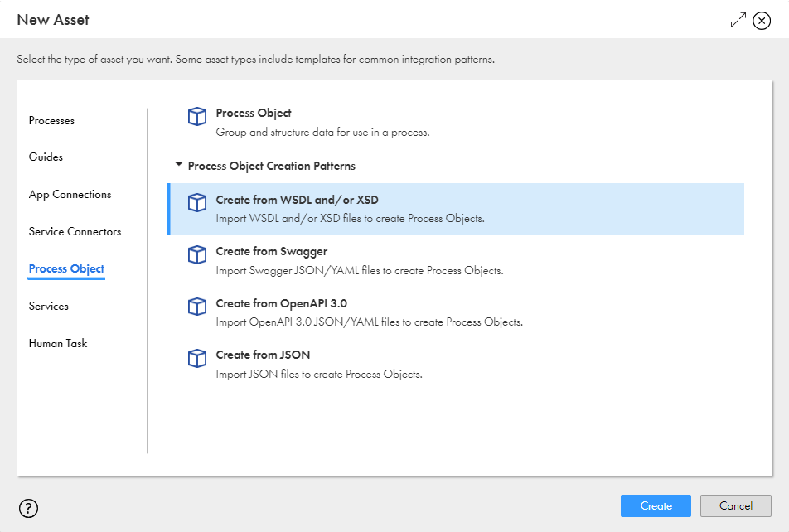
Task: Click 'Import Swagger JSON/YAML files' description
Action: coord(360,271)
